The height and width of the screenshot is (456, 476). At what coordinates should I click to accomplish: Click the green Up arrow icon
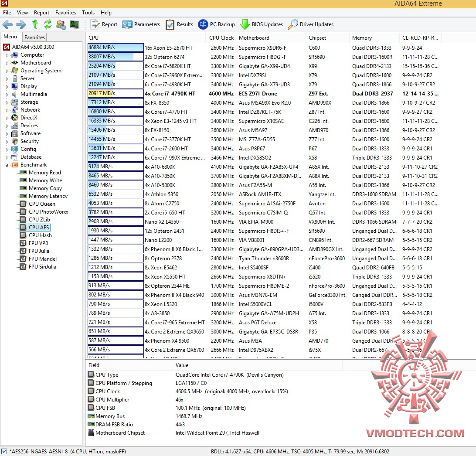35,24
